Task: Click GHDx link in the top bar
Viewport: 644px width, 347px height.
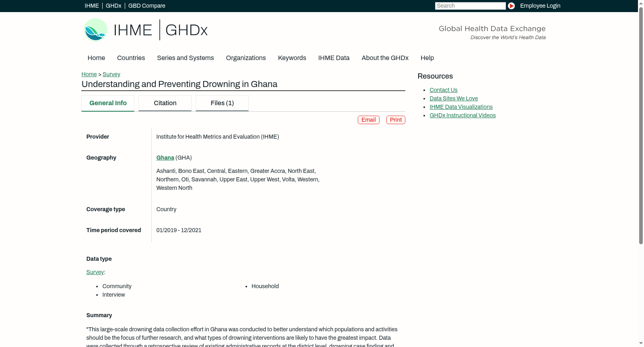Action: pyautogui.click(x=114, y=6)
